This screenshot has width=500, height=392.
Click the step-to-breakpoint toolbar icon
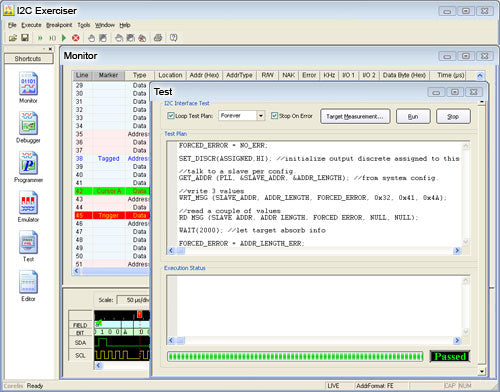point(52,38)
